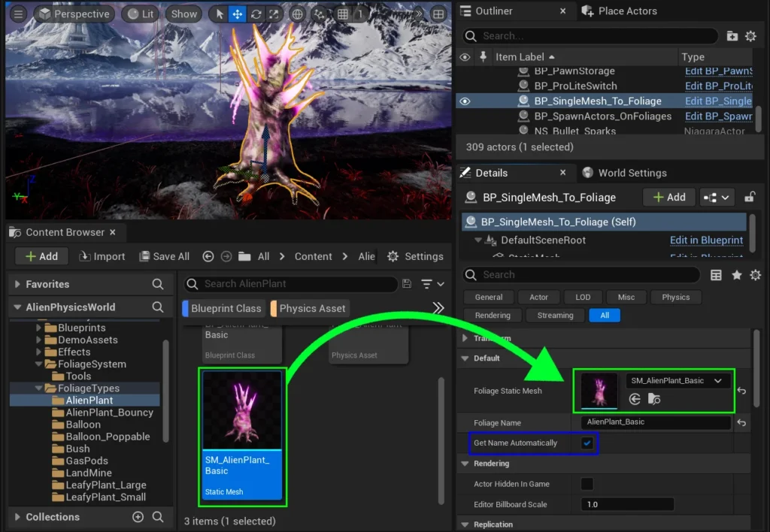770x532 pixels.
Task: Click Save All in Content Browser
Action: tap(164, 256)
